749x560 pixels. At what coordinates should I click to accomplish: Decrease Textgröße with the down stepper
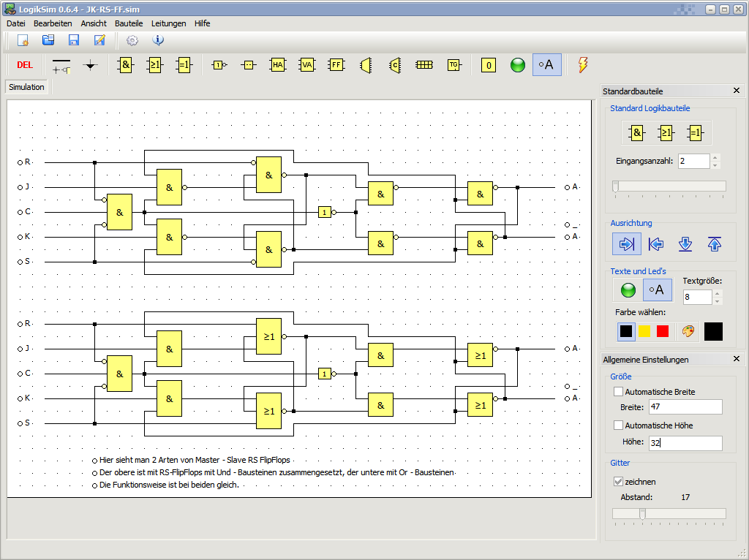[717, 301]
